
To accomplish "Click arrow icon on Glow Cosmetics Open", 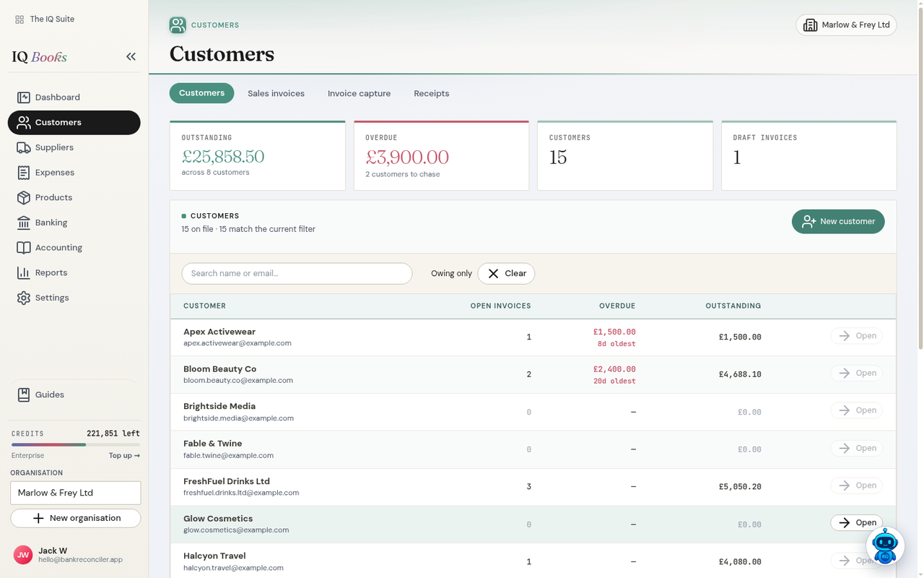I will pyautogui.click(x=845, y=523).
